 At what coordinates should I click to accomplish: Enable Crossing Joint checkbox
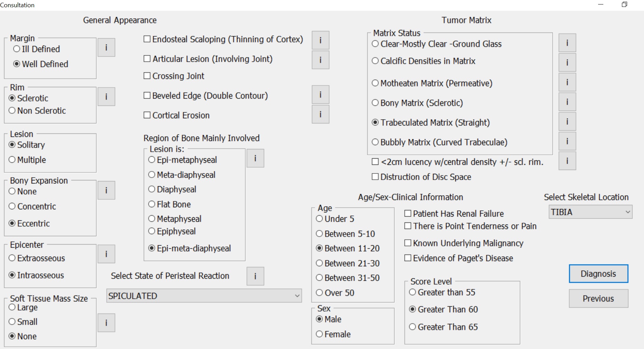[174, 76]
